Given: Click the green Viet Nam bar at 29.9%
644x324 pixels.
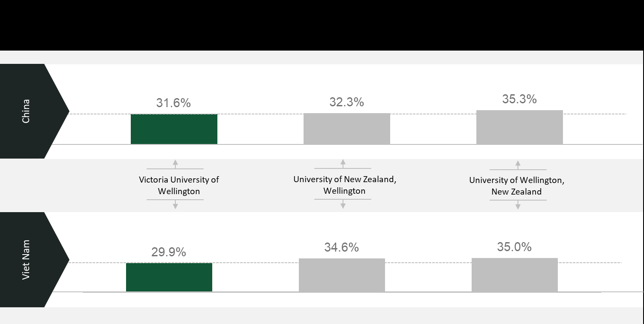Looking at the screenshot, I should click(169, 277).
